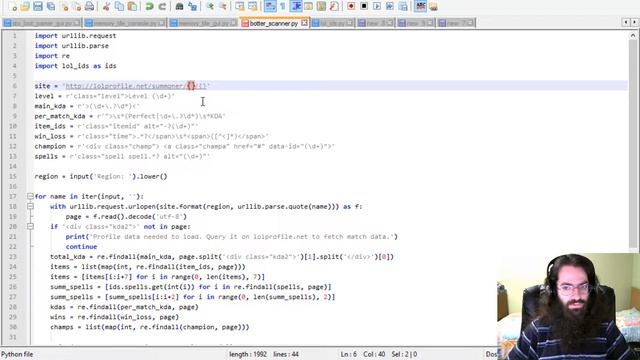Click the scrollbar up arrow
640x360 pixels.
click(633, 36)
